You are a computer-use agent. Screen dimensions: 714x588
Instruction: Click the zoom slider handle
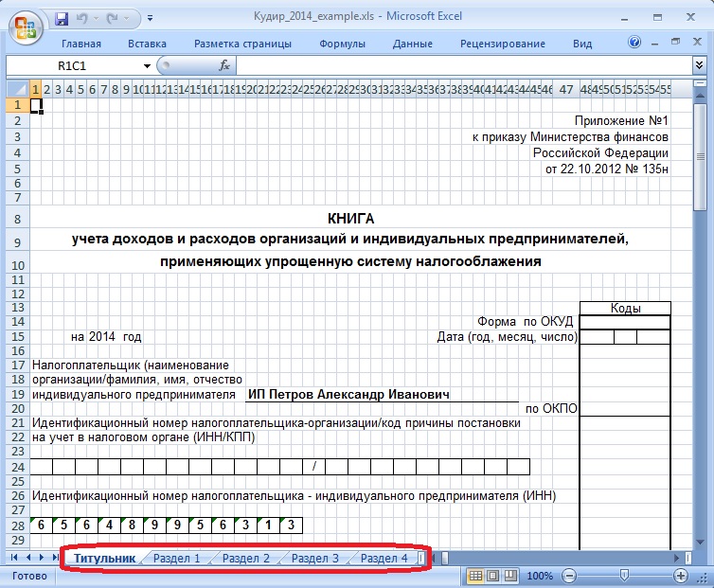pyautogui.click(x=625, y=576)
